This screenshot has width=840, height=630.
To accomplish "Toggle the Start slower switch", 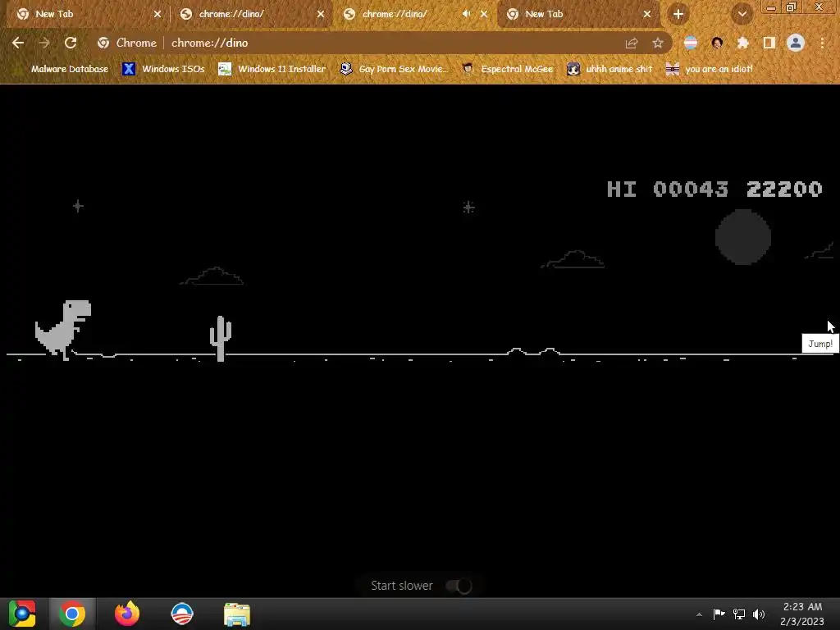I will coord(459,586).
